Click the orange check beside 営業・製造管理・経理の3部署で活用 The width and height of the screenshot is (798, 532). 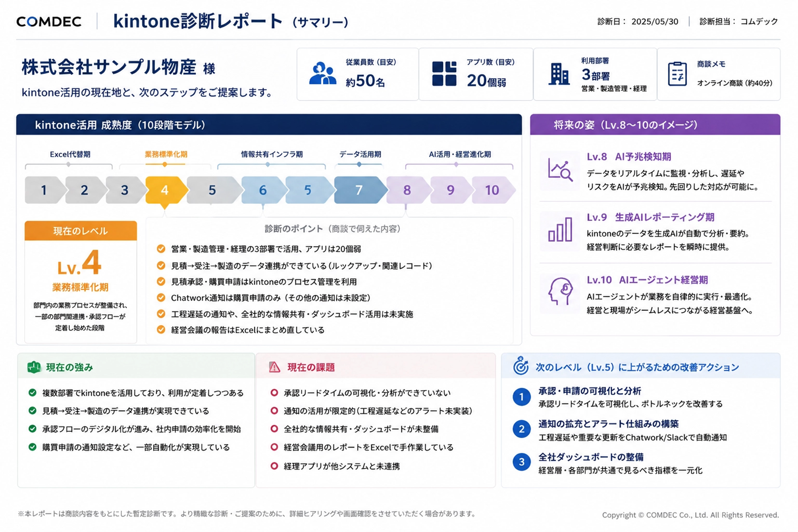coord(161,249)
